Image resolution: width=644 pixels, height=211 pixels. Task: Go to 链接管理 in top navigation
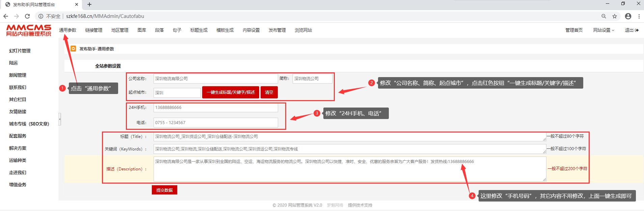pyautogui.click(x=93, y=30)
